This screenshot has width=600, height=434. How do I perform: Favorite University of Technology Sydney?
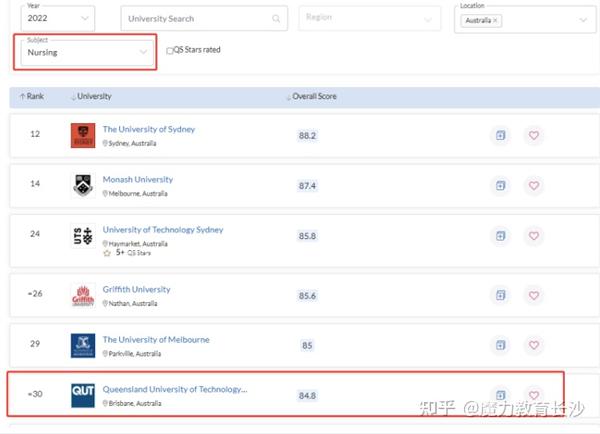tap(534, 236)
